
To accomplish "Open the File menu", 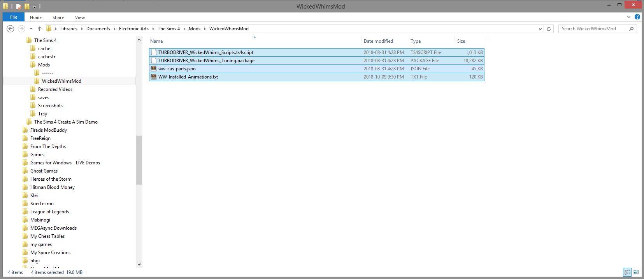I will pos(14,17).
